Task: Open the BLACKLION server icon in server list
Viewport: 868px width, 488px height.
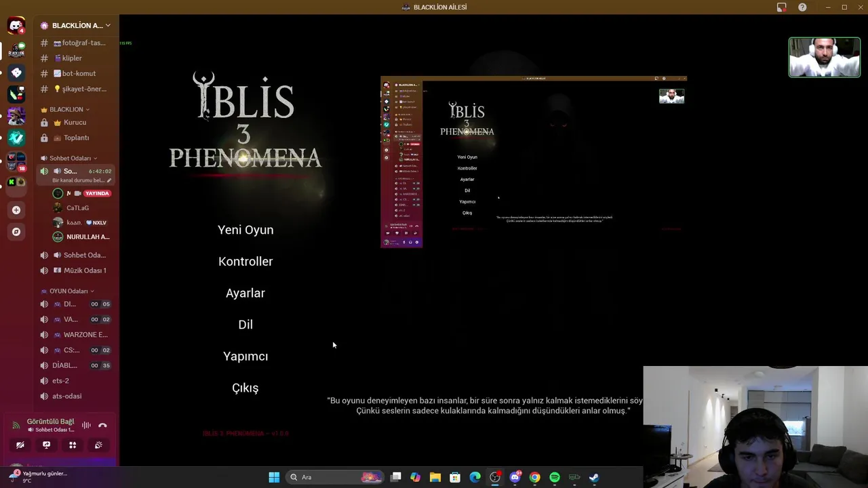Action: pyautogui.click(x=16, y=49)
